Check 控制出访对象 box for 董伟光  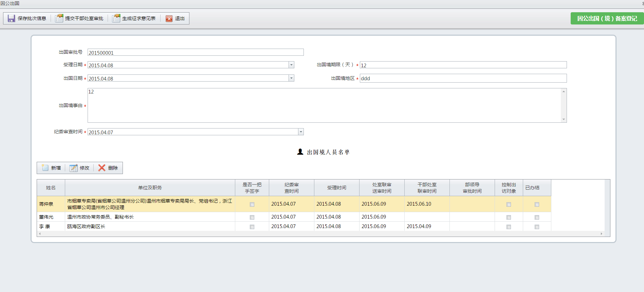(509, 217)
